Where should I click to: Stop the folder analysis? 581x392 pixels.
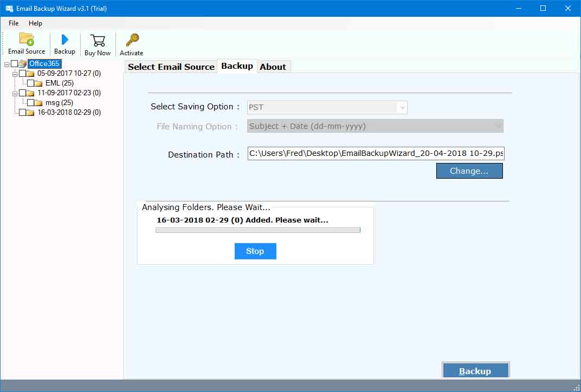pyautogui.click(x=255, y=251)
